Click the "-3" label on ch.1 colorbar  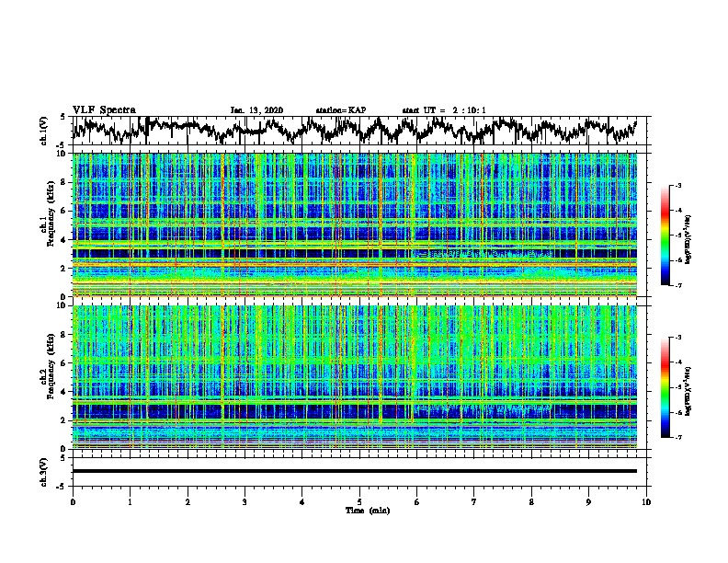677,185
